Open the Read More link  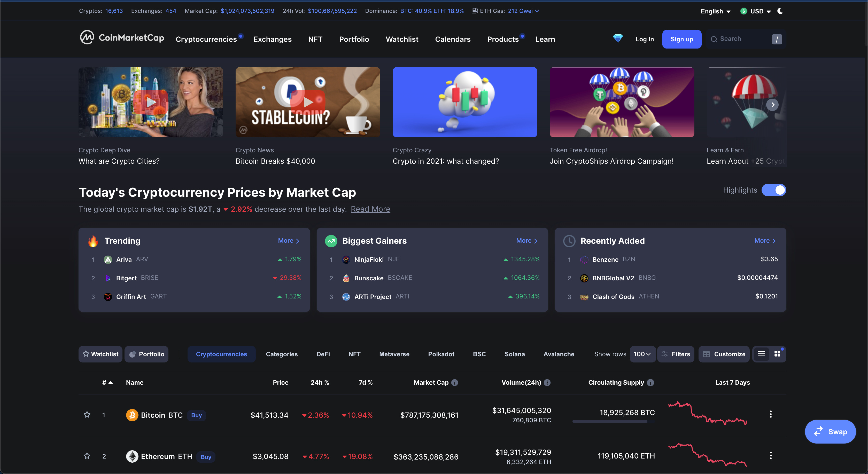[370, 209]
